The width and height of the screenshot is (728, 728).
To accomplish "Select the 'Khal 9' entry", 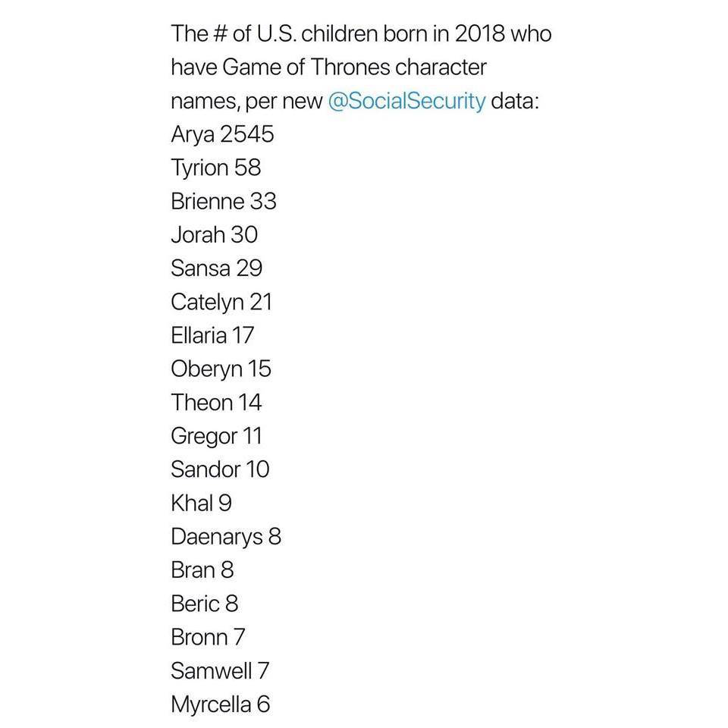I will [201, 503].
